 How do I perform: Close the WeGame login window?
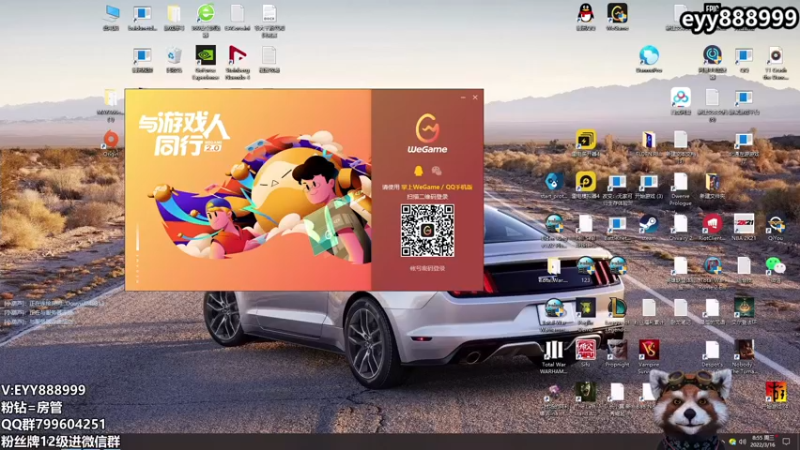[475, 97]
